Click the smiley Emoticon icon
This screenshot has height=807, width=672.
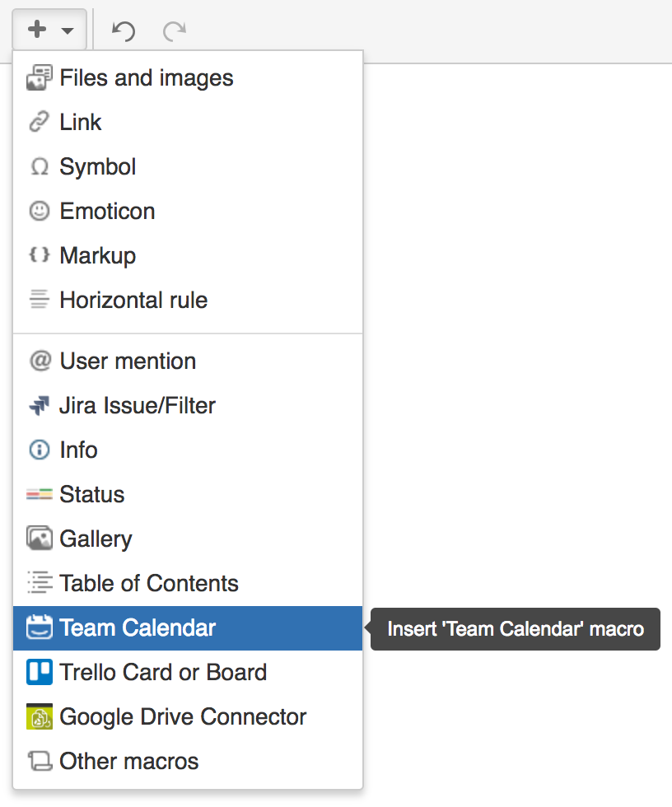(x=40, y=212)
